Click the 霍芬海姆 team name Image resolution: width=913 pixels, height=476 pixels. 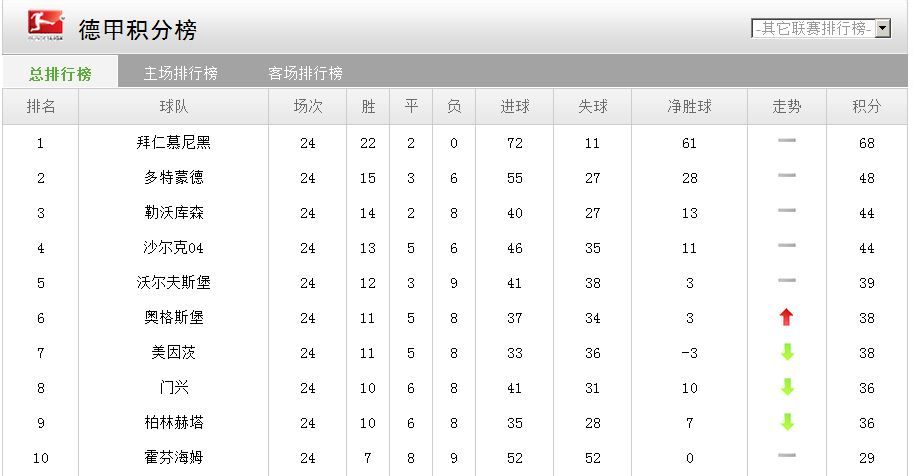tap(174, 458)
